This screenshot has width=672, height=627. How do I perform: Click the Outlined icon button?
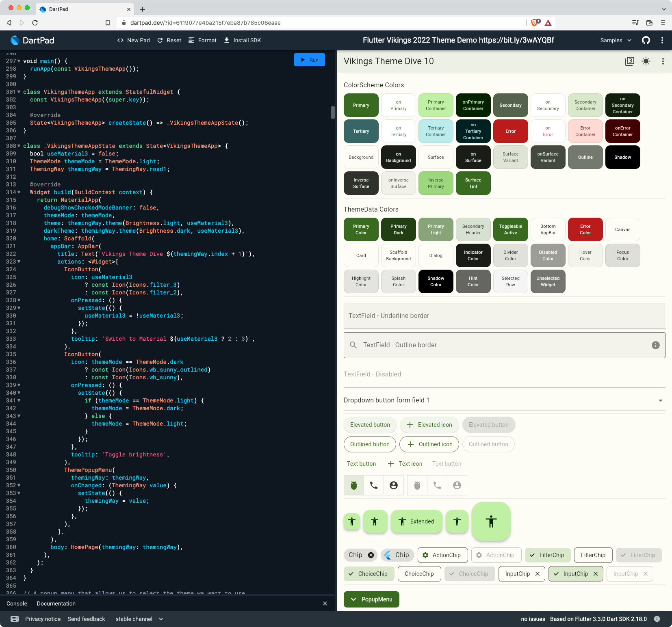click(x=429, y=444)
